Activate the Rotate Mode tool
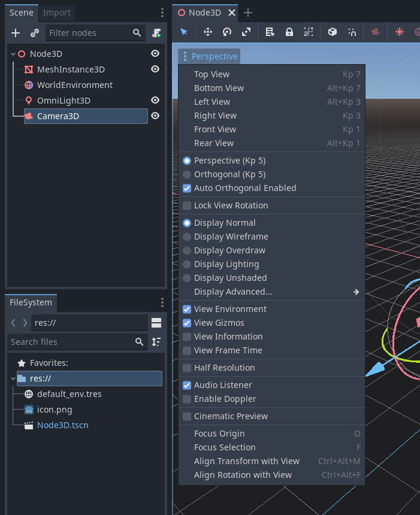The width and height of the screenshot is (420, 515). coord(226,32)
